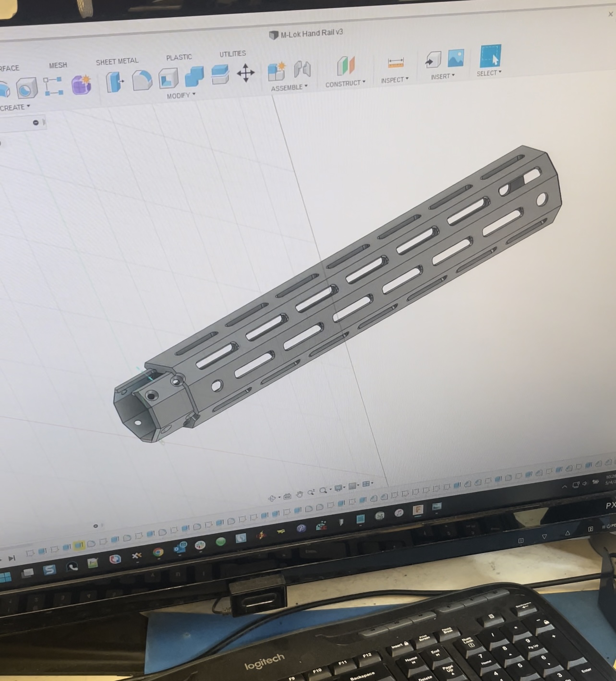Open the Pan hand tool
This screenshot has height=681, width=616.
(300, 494)
